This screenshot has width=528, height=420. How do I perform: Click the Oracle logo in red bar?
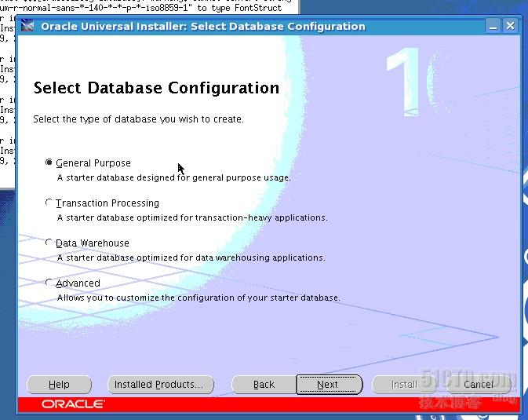pyautogui.click(x=73, y=404)
